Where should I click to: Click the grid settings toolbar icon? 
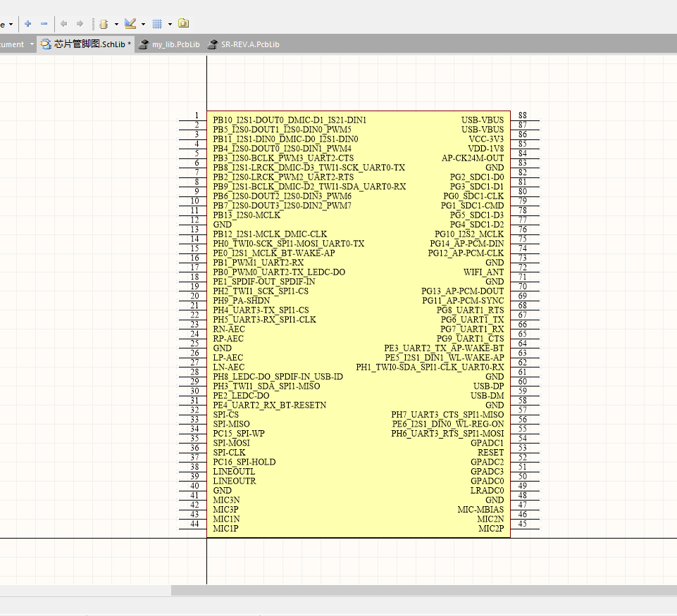[x=157, y=23]
